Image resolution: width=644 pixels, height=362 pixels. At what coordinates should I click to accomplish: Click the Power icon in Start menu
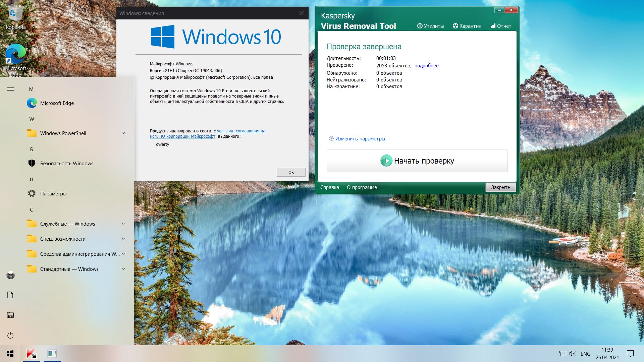point(10,335)
